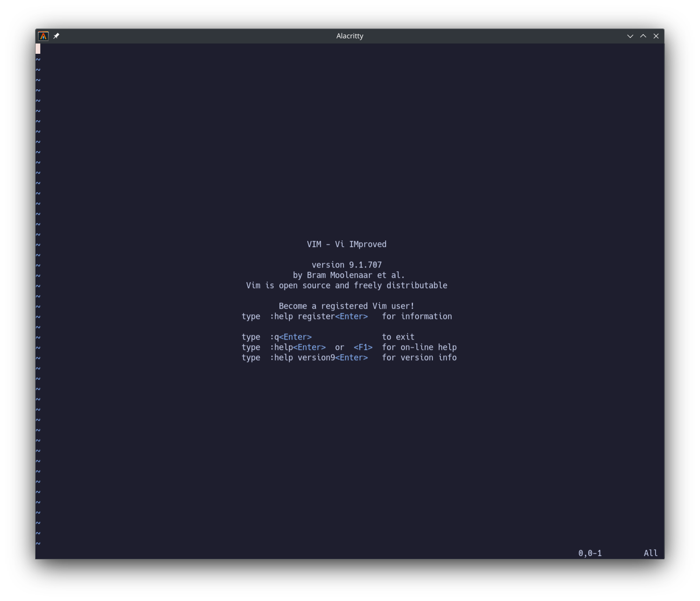This screenshot has height=601, width=700.
Task: Click the '<F1>' key hint
Action: coord(363,347)
